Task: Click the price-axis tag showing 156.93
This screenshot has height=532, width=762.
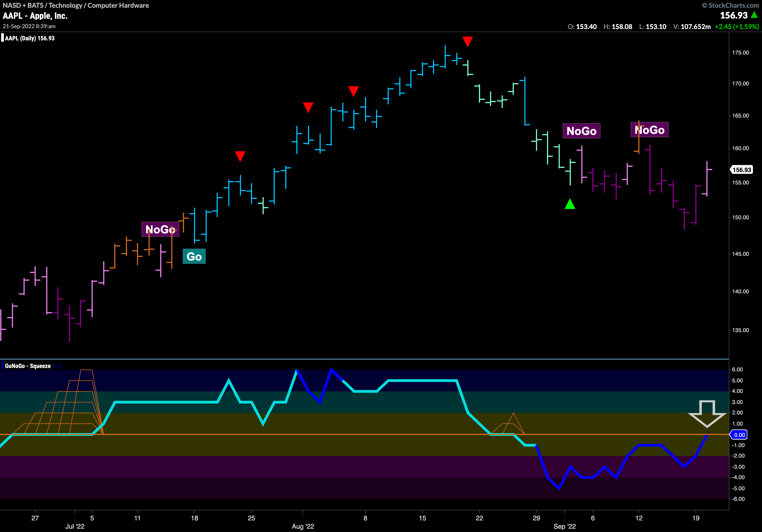Action: coord(742,170)
